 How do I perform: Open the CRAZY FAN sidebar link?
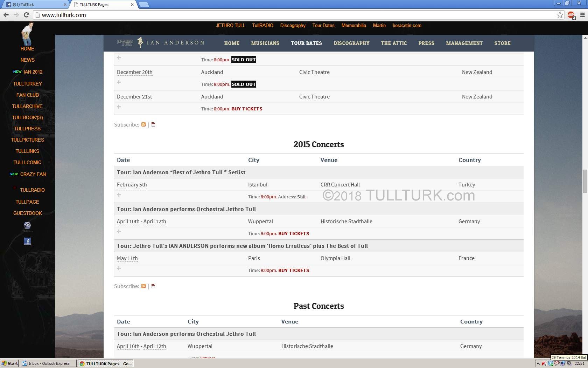(33, 174)
